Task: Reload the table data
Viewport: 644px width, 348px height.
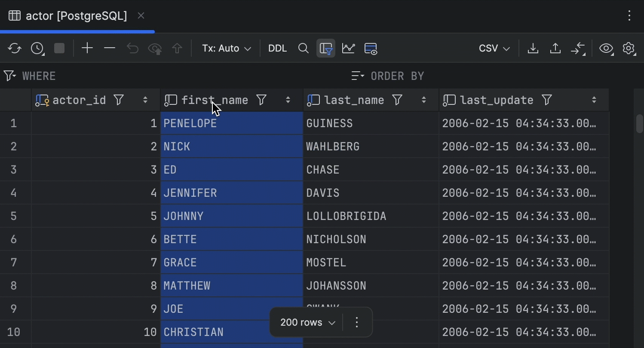Action: tap(14, 48)
